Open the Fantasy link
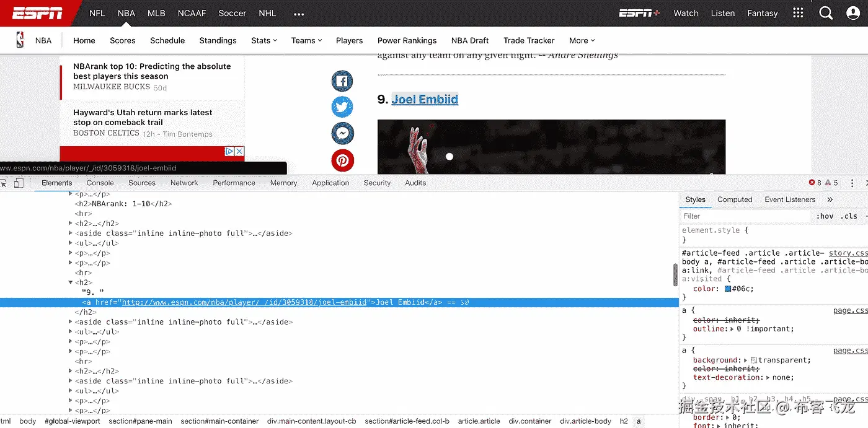 (762, 13)
